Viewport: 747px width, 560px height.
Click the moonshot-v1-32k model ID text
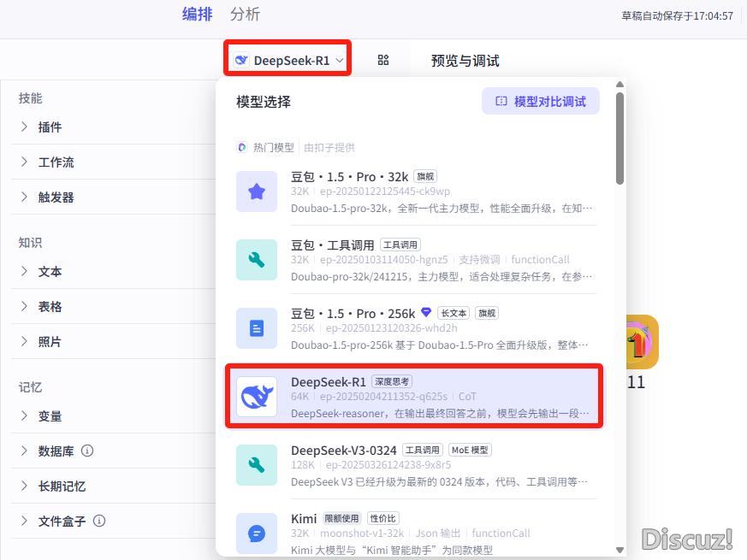coord(362,533)
